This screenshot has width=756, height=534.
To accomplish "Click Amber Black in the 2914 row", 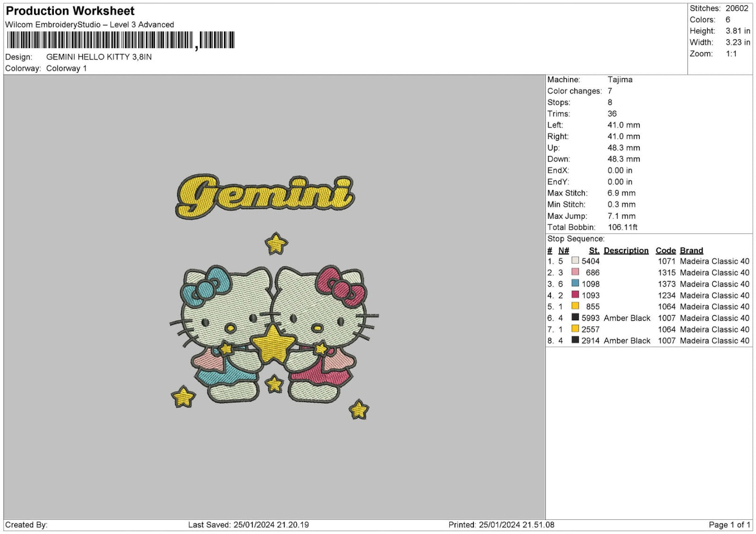I will pyautogui.click(x=627, y=340).
